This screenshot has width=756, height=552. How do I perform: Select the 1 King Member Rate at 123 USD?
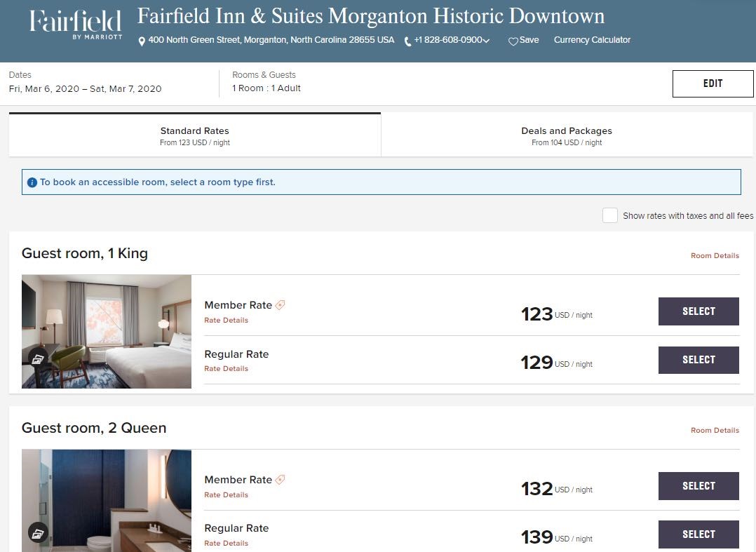[698, 311]
